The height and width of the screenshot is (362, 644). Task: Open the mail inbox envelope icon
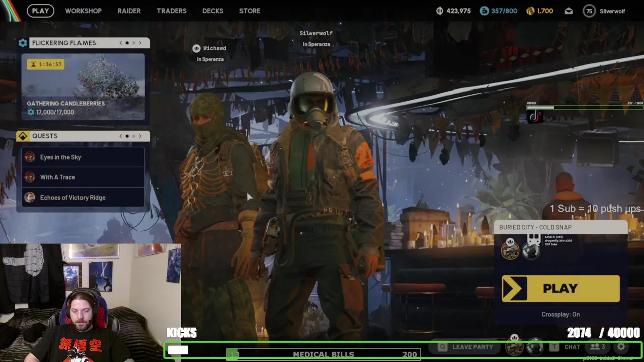point(569,11)
